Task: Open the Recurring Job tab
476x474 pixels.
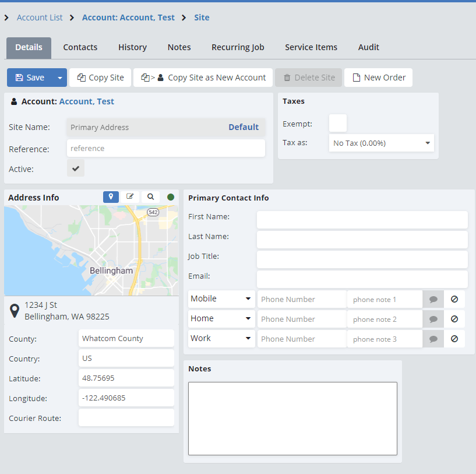Action: point(238,47)
